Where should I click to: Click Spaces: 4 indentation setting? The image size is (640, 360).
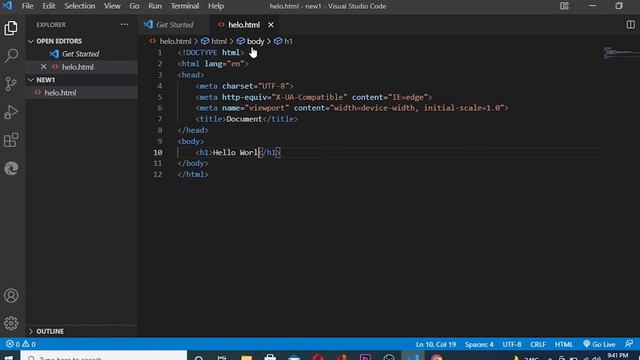coord(479,344)
